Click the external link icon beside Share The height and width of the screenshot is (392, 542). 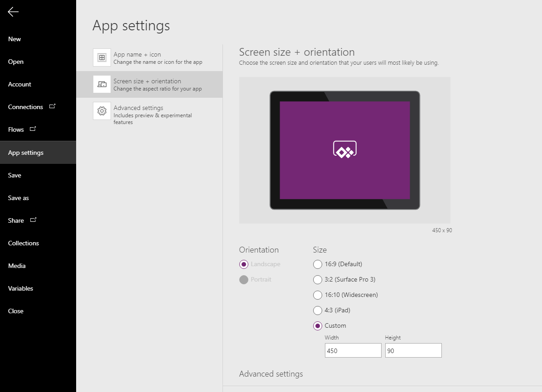(33, 220)
